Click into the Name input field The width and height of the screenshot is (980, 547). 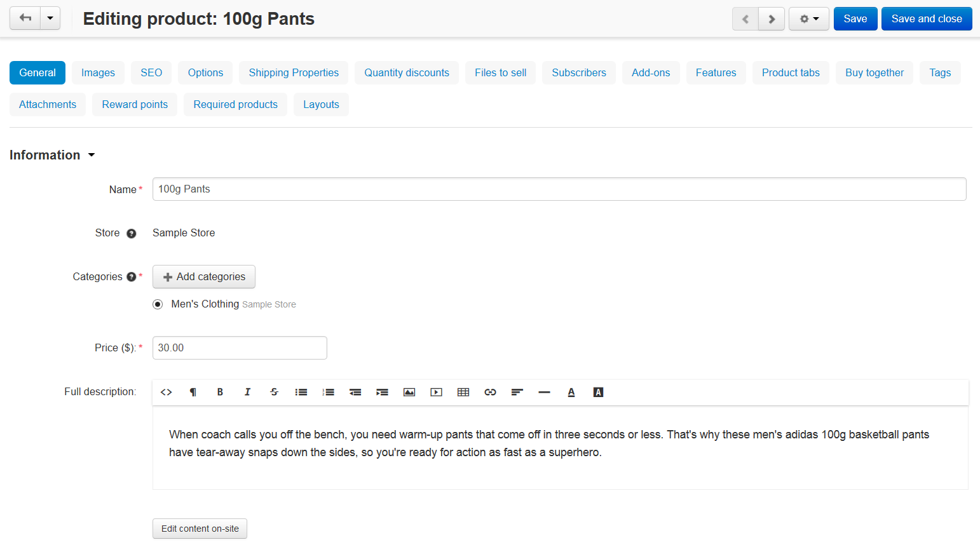point(559,189)
